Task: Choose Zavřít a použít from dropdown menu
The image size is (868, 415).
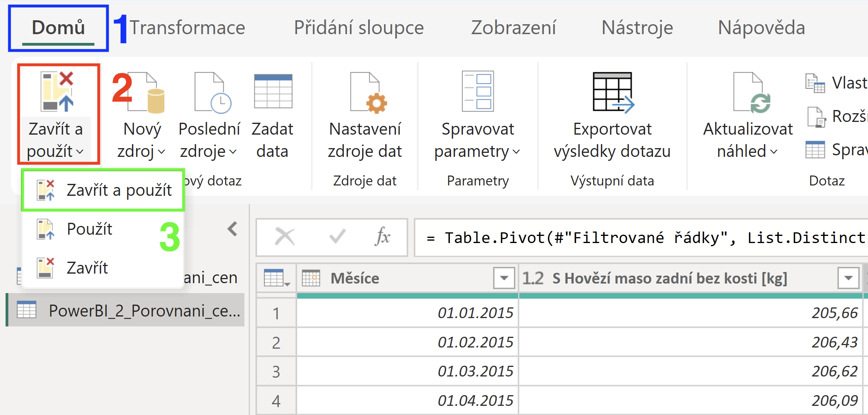Action: coord(103,190)
